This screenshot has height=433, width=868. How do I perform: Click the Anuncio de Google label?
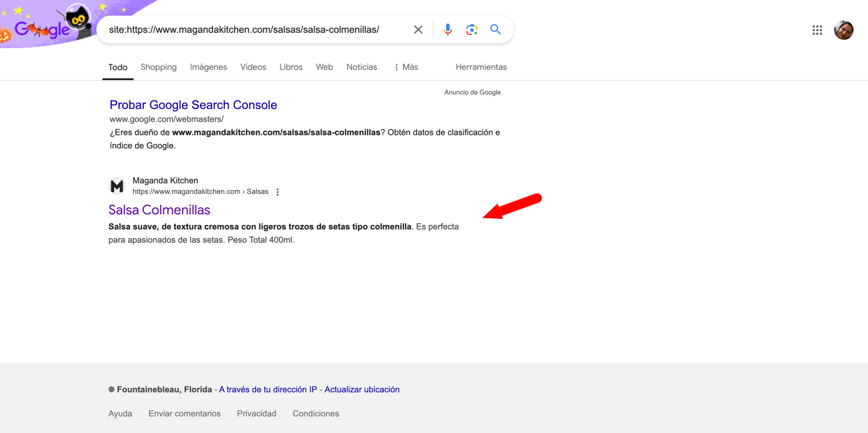click(x=472, y=92)
